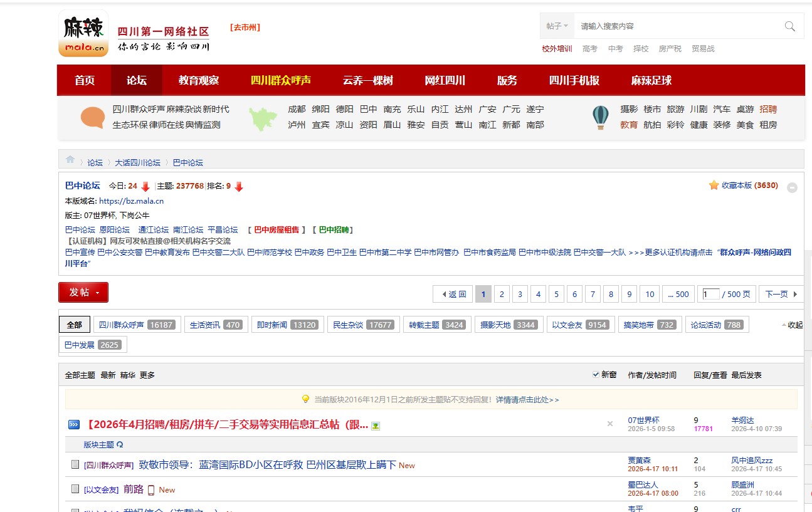This screenshot has width=812, height=512.
Task: Open the 发帖 post dropdown button
Action: click(x=83, y=293)
